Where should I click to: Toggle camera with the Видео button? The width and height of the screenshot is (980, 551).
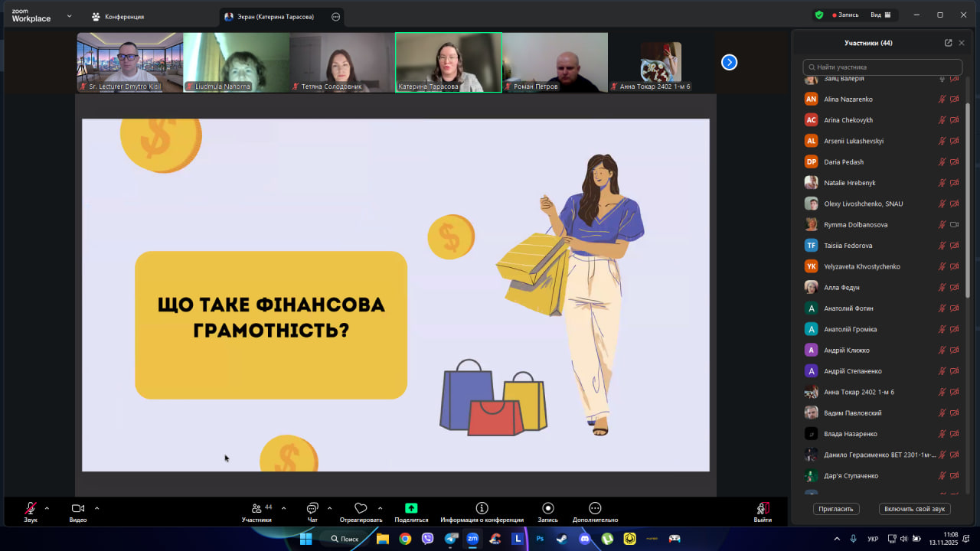point(77,509)
